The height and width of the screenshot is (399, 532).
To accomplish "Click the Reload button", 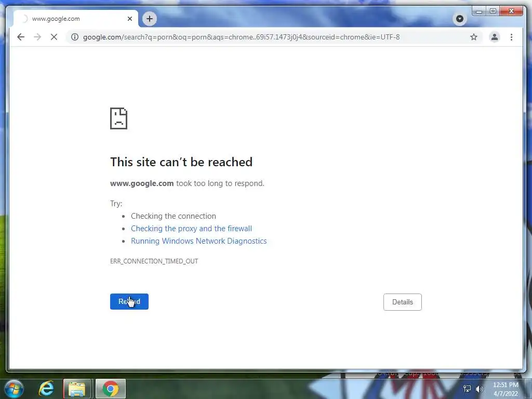I will [129, 302].
